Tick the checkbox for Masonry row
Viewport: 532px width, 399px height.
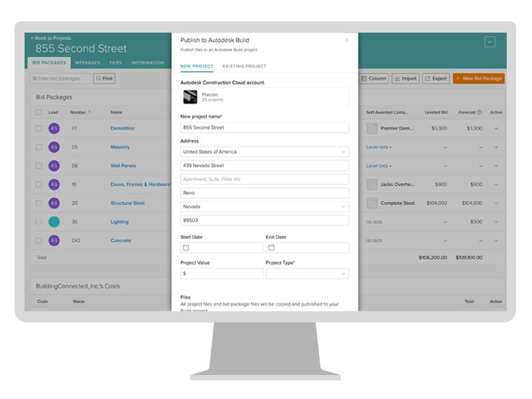[x=39, y=147]
